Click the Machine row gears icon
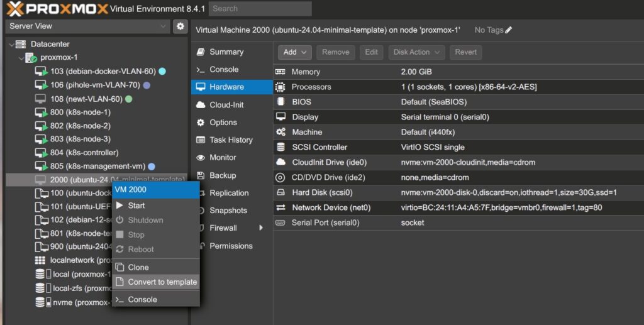644x325 pixels. [x=281, y=132]
